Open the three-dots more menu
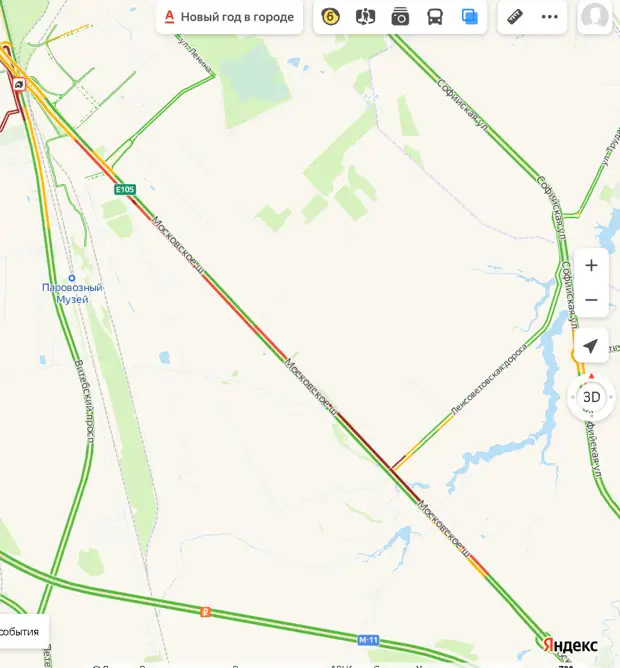620x668 pixels. tap(549, 17)
